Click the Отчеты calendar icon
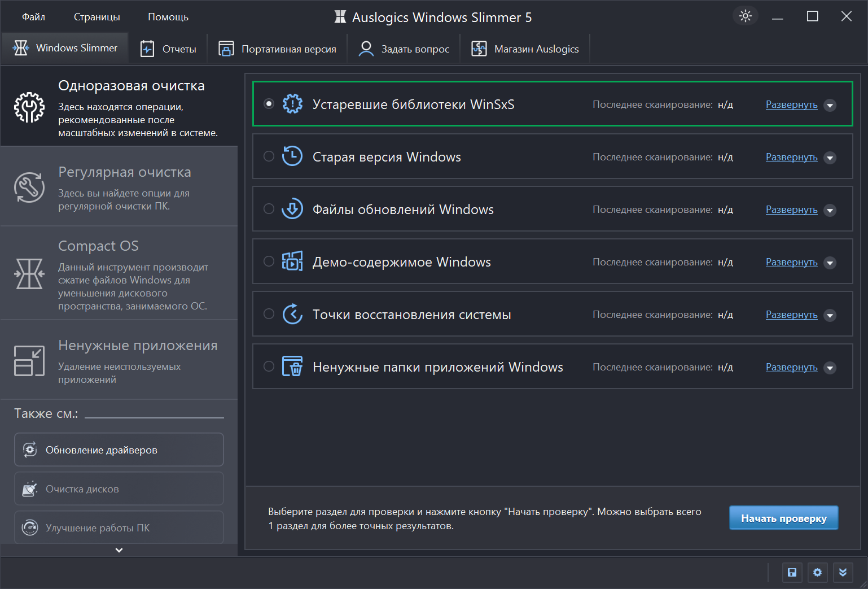The height and width of the screenshot is (589, 868). pyautogui.click(x=147, y=49)
